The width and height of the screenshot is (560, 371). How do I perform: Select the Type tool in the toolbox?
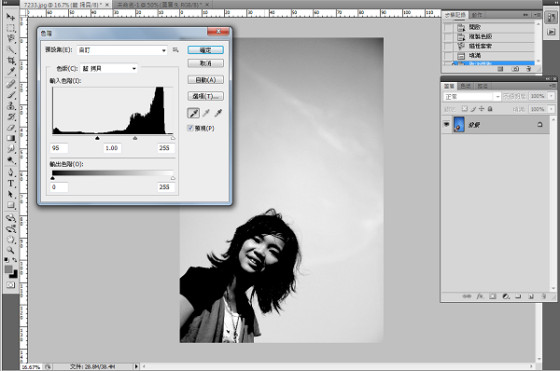[11, 184]
